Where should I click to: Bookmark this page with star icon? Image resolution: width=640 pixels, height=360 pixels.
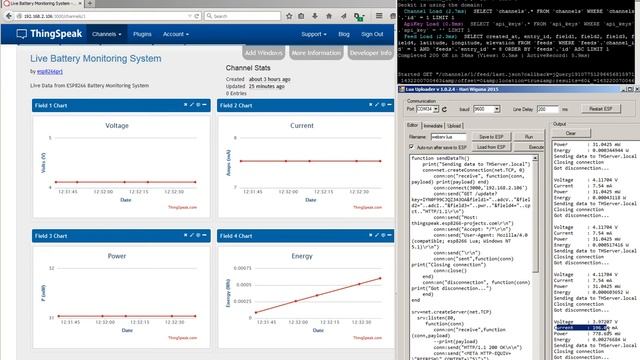(289, 16)
